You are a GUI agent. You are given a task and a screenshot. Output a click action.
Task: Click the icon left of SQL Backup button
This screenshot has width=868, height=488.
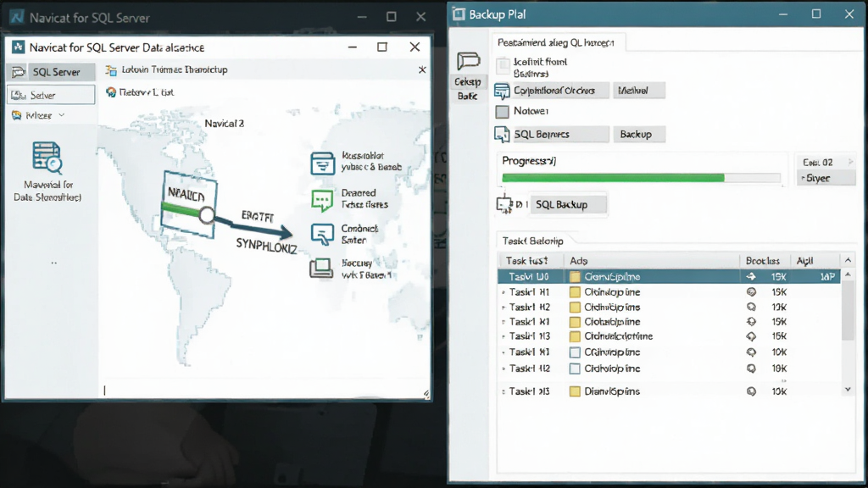[x=504, y=205]
